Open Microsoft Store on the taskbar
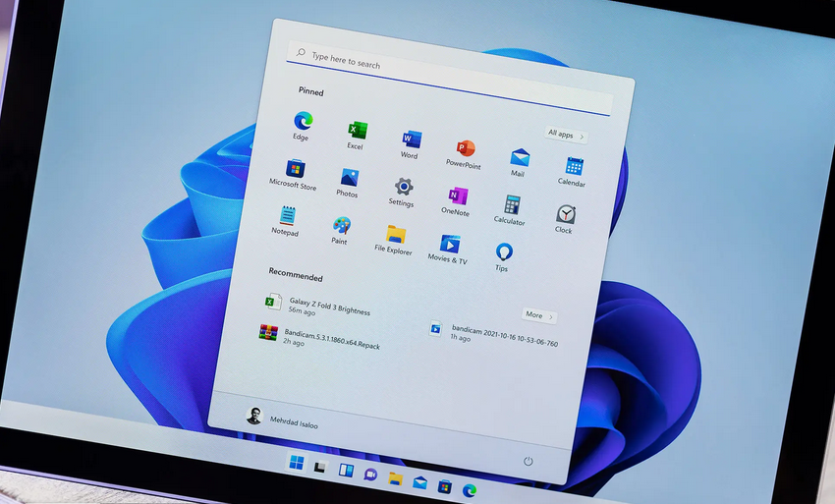Viewport: 835px width, 504px height. (x=445, y=486)
